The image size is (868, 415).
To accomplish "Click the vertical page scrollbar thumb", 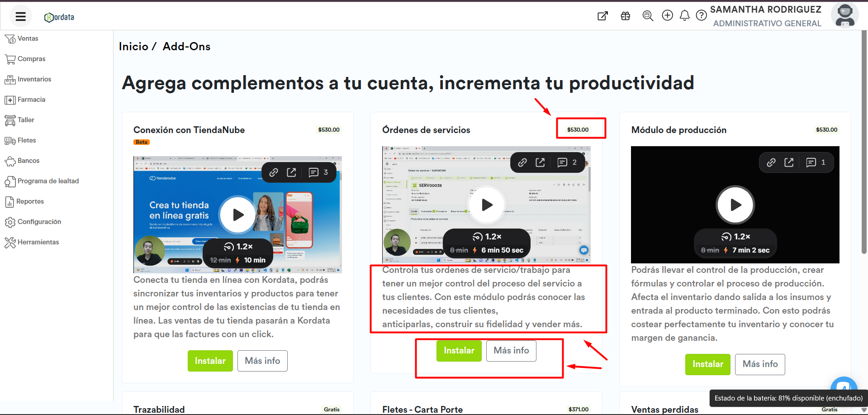I will pyautogui.click(x=864, y=143).
